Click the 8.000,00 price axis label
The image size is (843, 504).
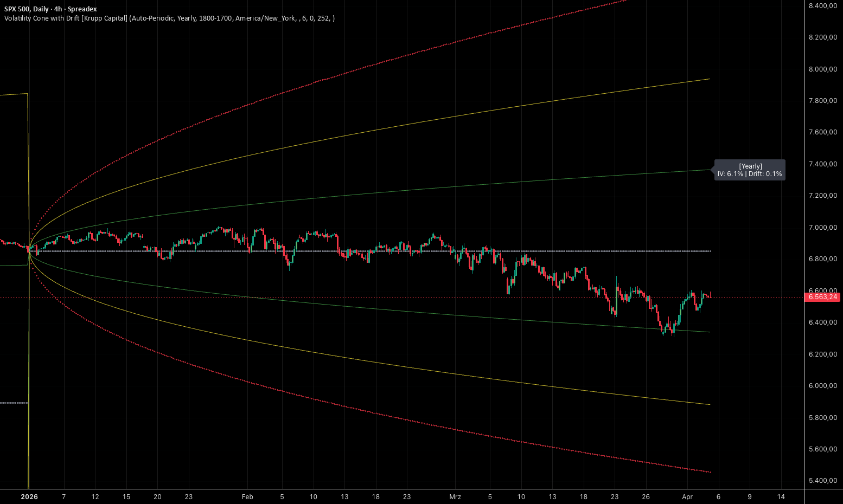(823, 69)
